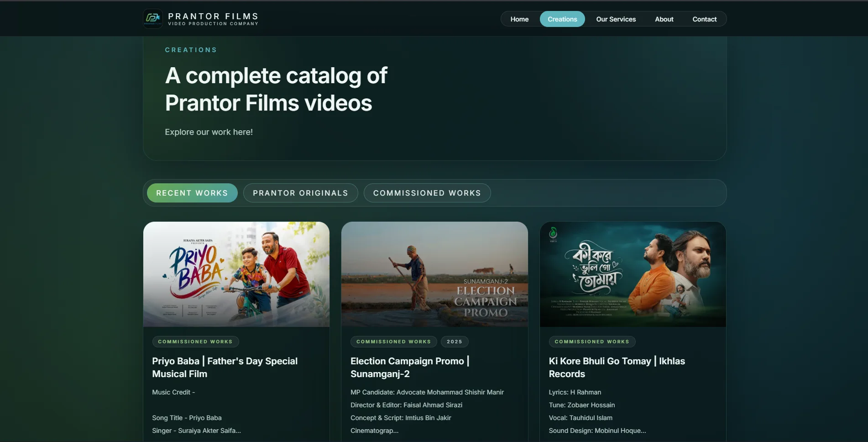Open the About nav item

click(x=664, y=19)
